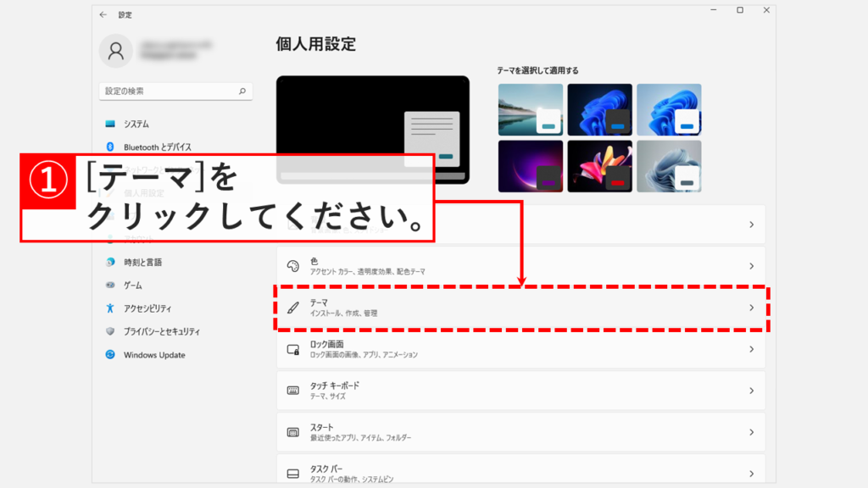Expand the 色 row using its chevron
Viewport: 868px width, 488px height.
(x=751, y=266)
